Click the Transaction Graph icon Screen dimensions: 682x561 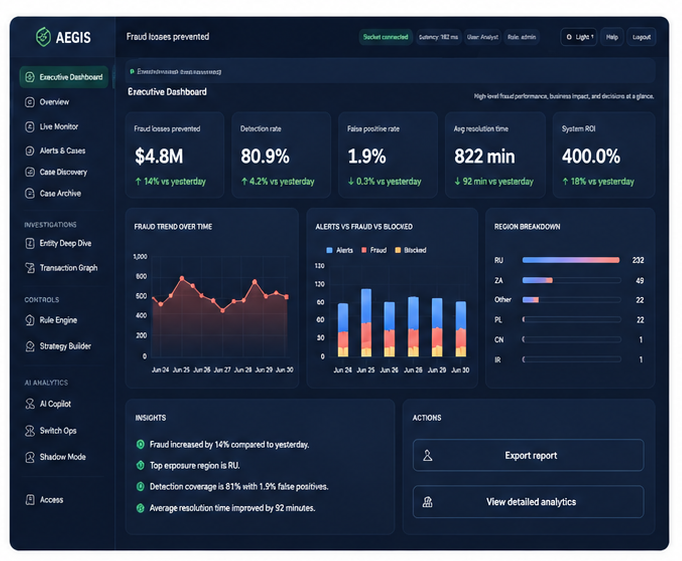pyautogui.click(x=30, y=268)
